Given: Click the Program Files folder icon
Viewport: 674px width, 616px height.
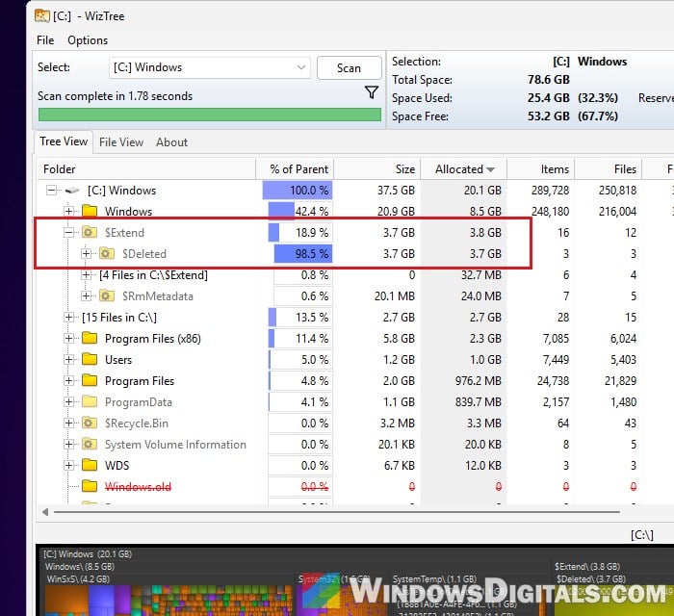Looking at the screenshot, I should pos(90,380).
